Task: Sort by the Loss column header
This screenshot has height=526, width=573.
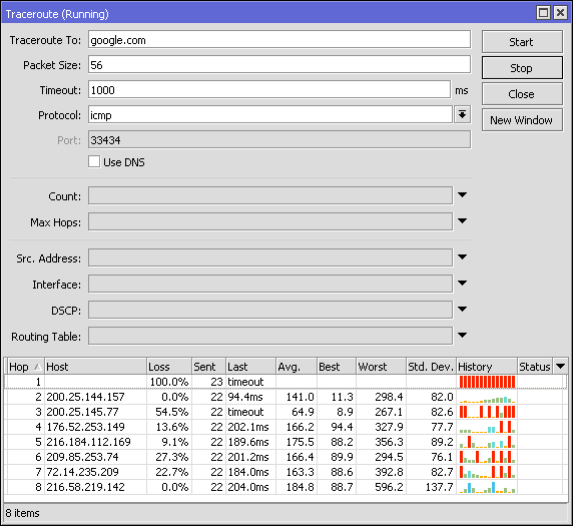Action: [x=169, y=366]
